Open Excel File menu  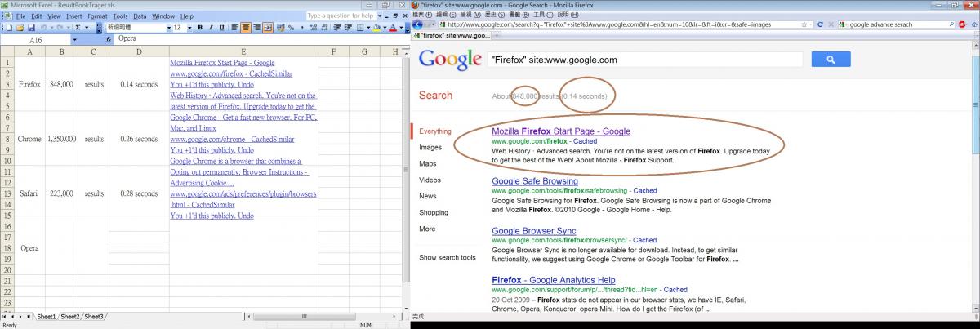20,16
